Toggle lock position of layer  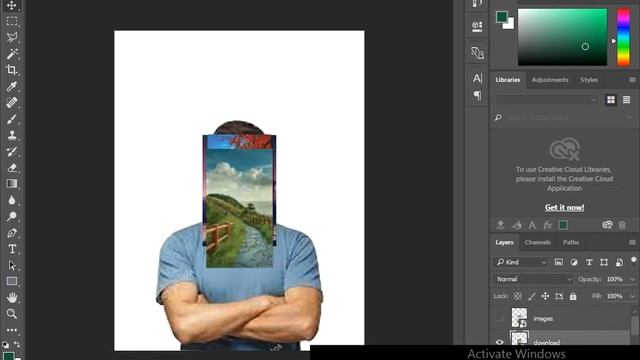[x=545, y=296]
